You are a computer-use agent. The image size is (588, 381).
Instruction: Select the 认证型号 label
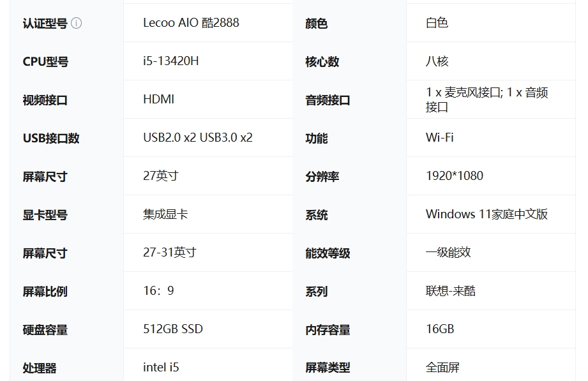(x=45, y=23)
